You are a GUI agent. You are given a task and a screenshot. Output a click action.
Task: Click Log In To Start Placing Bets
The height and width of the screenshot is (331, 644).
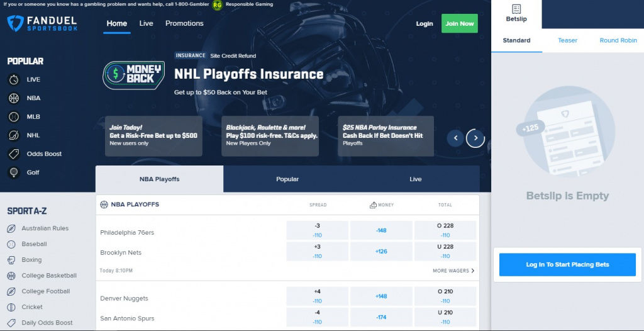click(x=568, y=265)
